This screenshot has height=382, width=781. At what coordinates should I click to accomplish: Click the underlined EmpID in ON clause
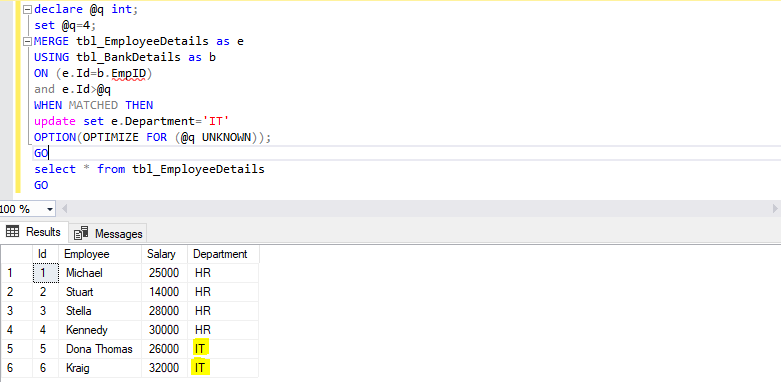129,74
